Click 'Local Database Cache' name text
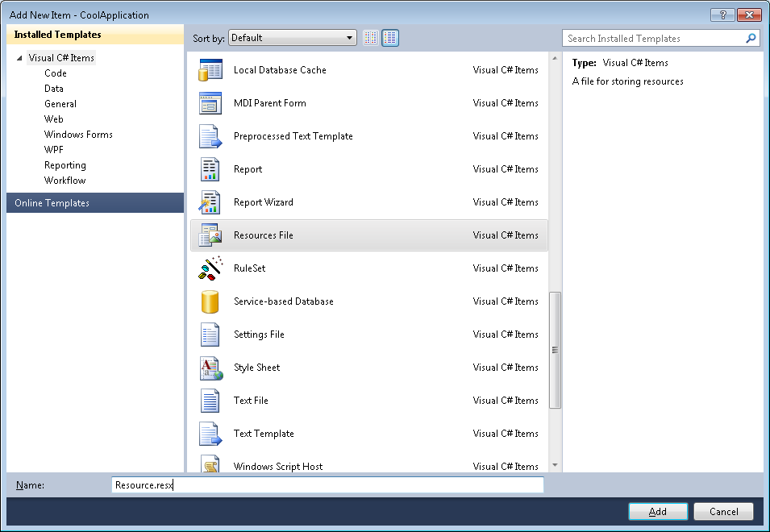Viewport: 770px width, 532px height. pyautogui.click(x=280, y=69)
